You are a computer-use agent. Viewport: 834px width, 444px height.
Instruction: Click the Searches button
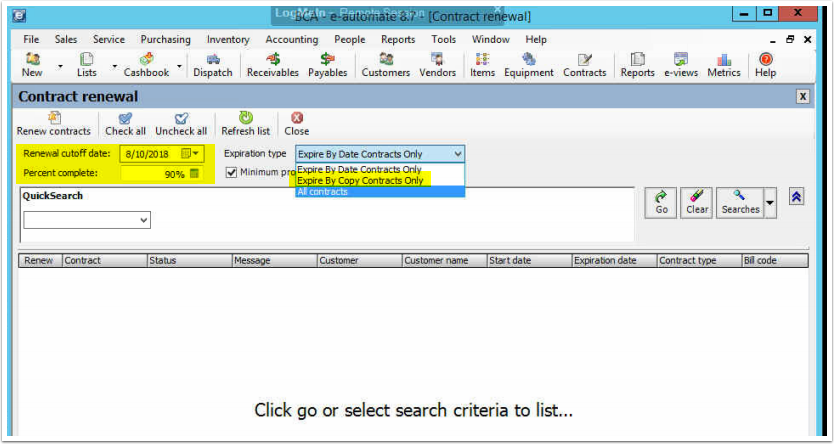coord(740,203)
